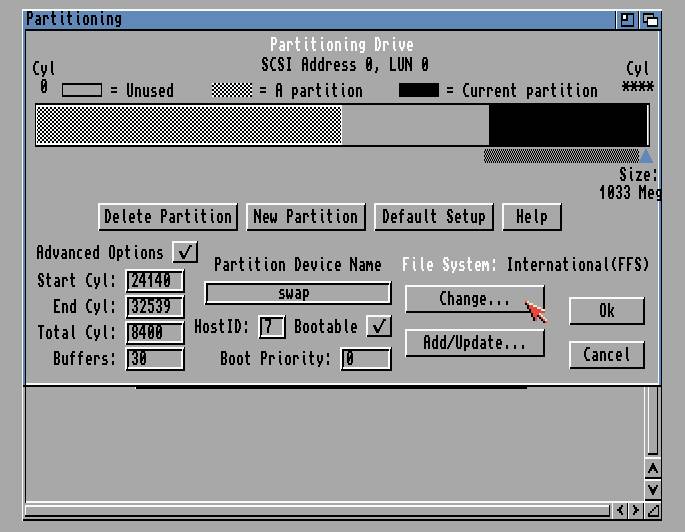The height and width of the screenshot is (532, 685).
Task: Click the window resize gadget in bottom corner
Action: click(x=652, y=510)
